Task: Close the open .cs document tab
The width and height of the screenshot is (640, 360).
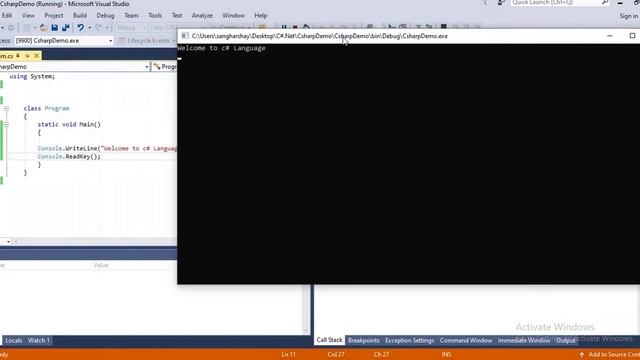Action: [x=36, y=56]
